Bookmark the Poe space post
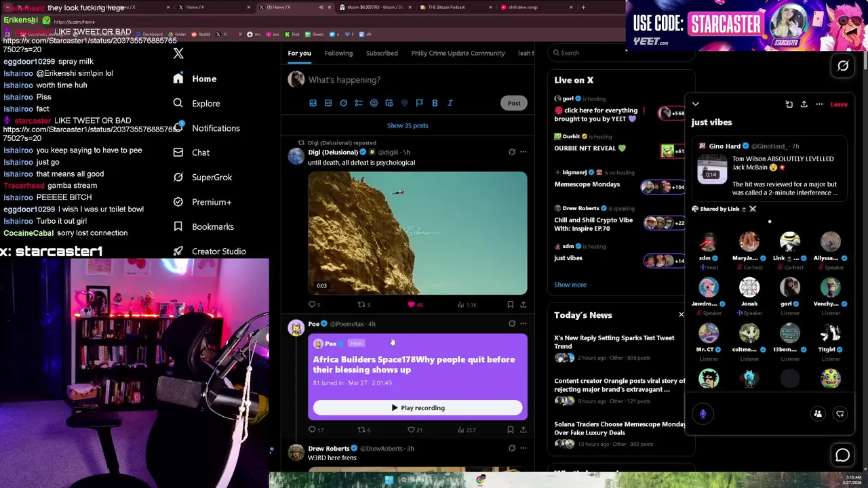868x488 pixels. point(510,430)
